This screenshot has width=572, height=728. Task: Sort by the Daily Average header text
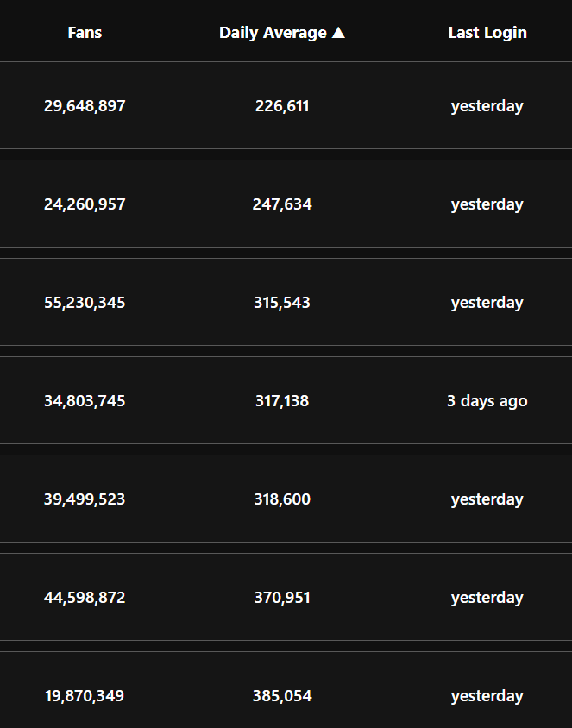click(x=273, y=33)
